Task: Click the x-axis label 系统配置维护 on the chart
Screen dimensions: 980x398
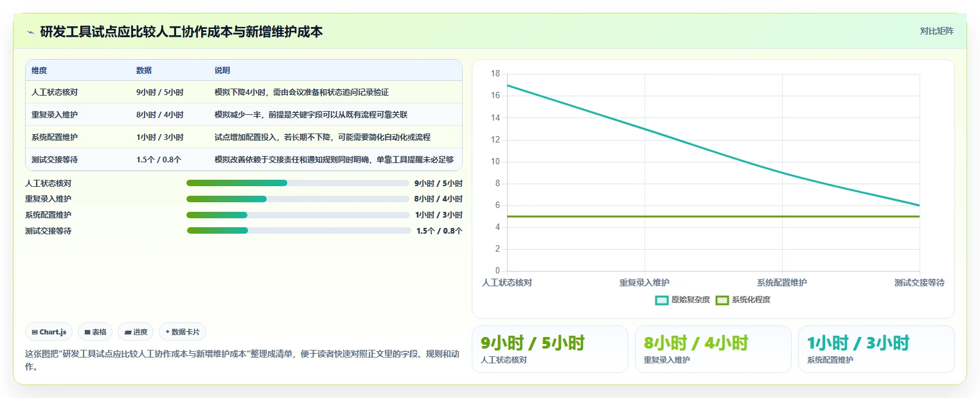Action: (x=782, y=282)
